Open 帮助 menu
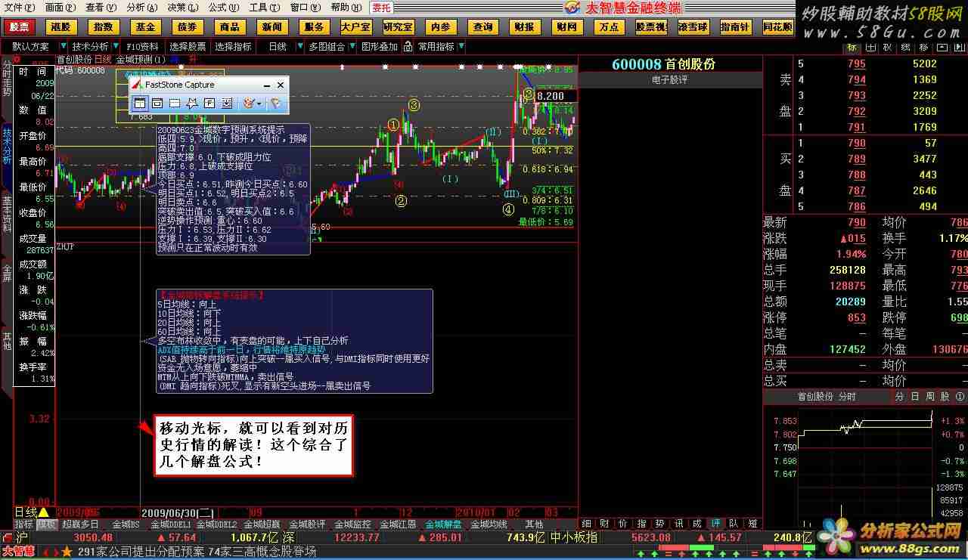Image resolution: width=968 pixels, height=560 pixels. point(346,7)
